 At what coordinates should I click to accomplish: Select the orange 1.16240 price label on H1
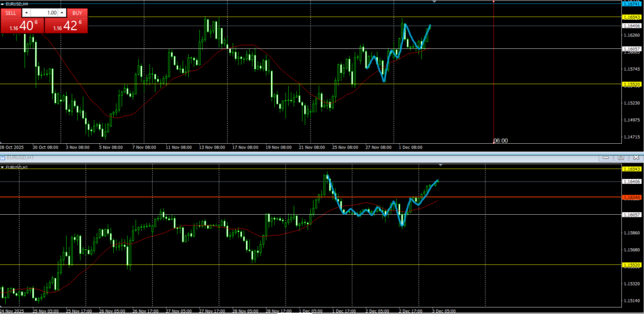point(631,197)
